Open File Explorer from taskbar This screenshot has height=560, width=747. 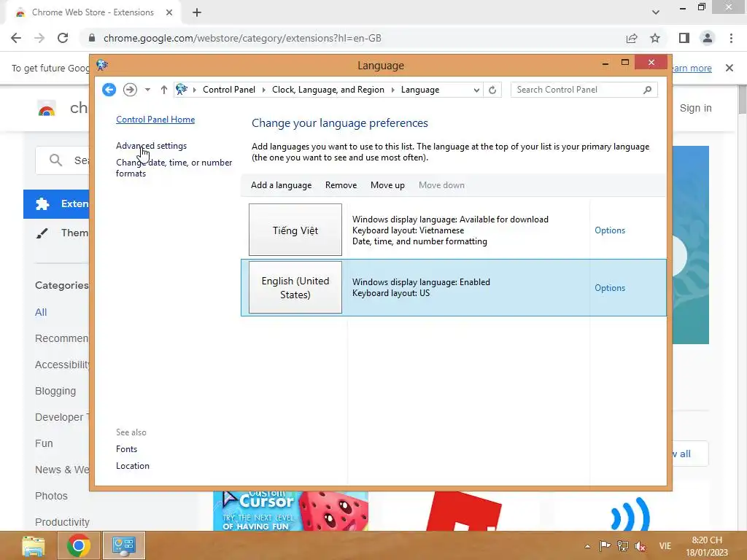(34, 545)
